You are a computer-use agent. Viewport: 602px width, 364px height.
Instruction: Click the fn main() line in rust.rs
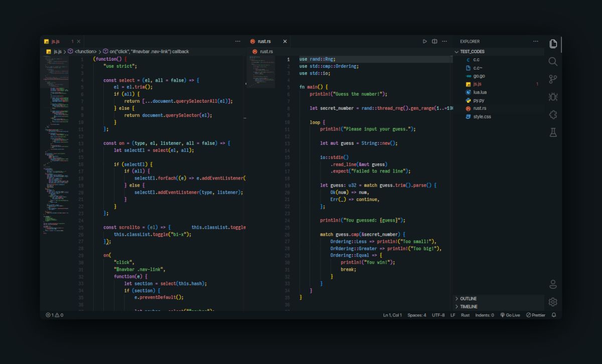pos(314,87)
